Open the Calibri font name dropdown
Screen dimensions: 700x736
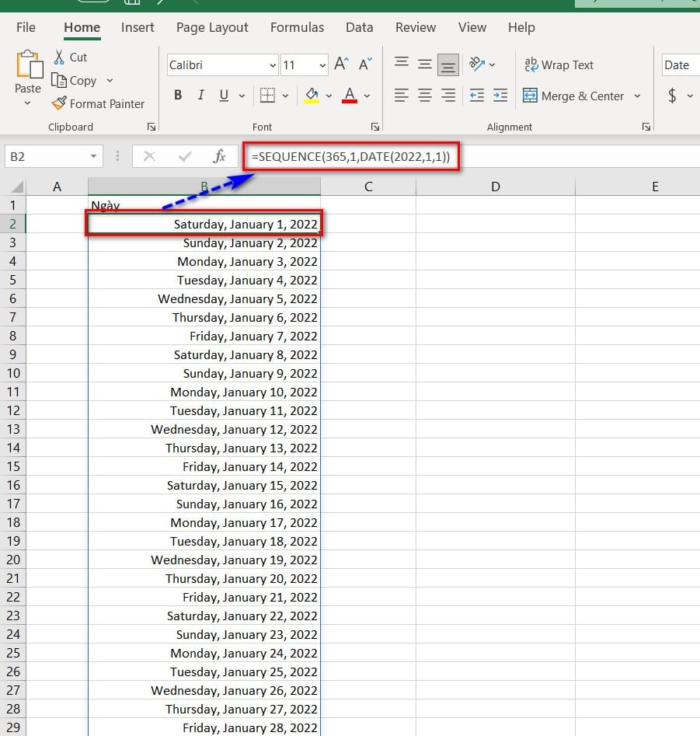tap(273, 65)
